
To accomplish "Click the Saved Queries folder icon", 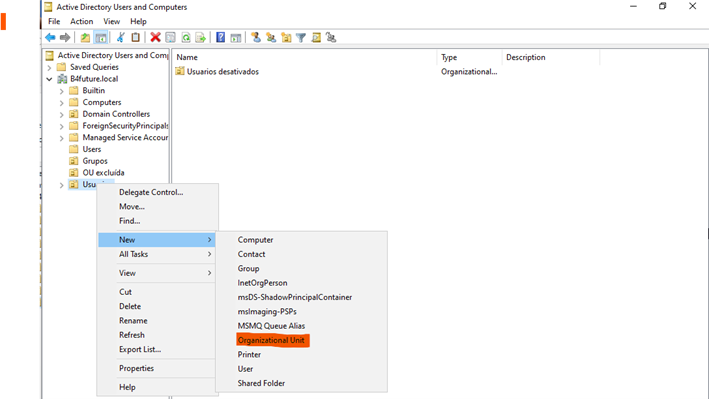I will click(61, 67).
